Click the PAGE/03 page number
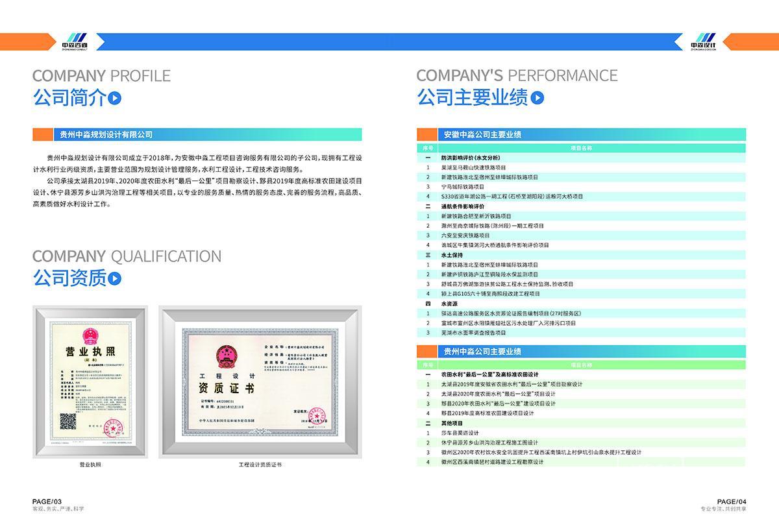Image resolution: width=779 pixels, height=532 pixels. [47, 502]
